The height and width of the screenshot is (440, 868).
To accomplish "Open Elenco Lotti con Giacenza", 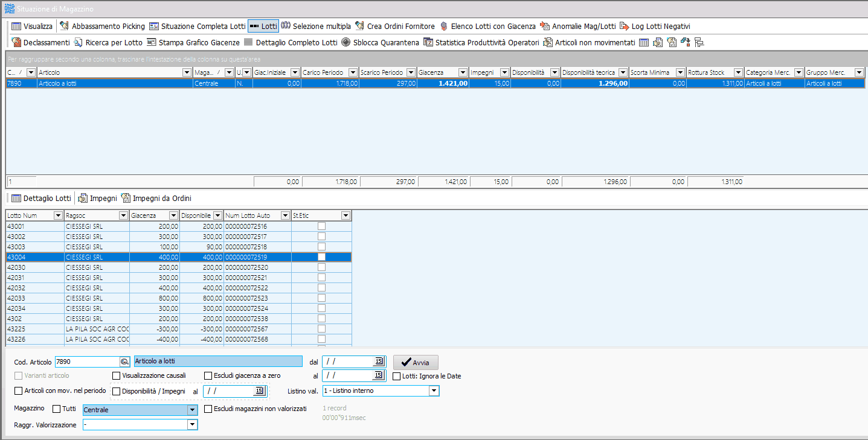I will click(x=487, y=27).
